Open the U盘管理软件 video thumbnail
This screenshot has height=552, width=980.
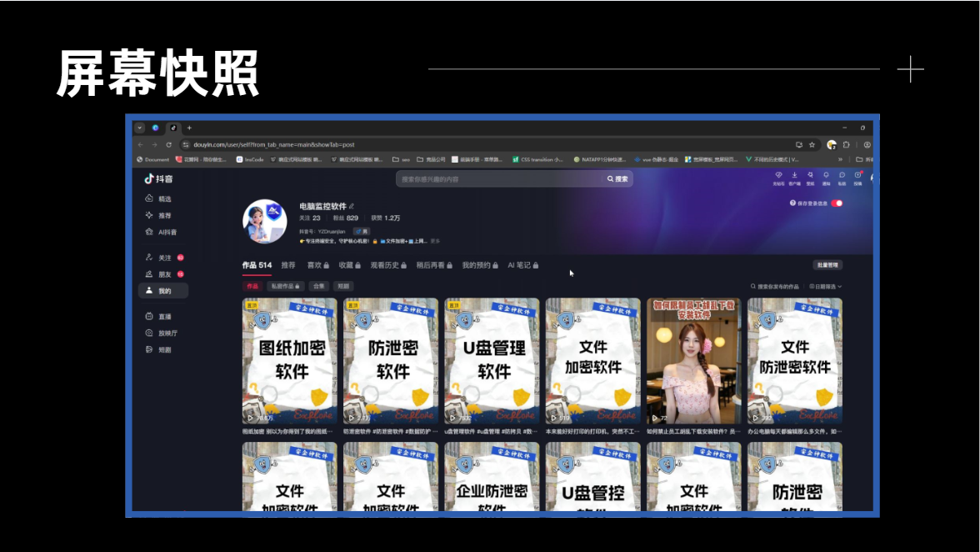[492, 361]
